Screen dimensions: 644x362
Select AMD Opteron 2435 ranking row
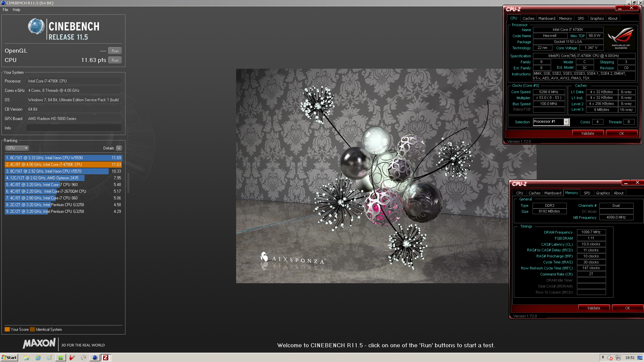(63, 178)
